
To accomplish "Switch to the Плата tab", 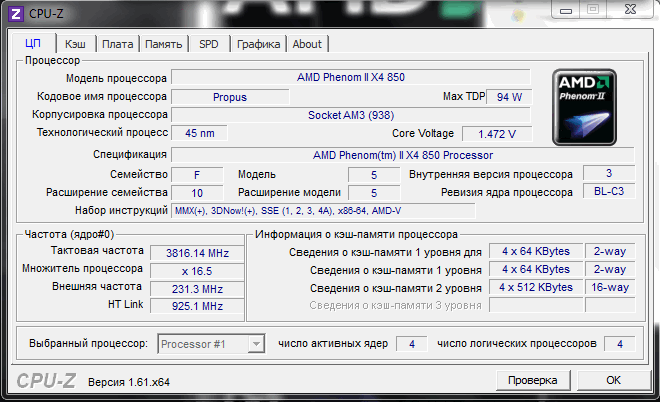I will [117, 44].
